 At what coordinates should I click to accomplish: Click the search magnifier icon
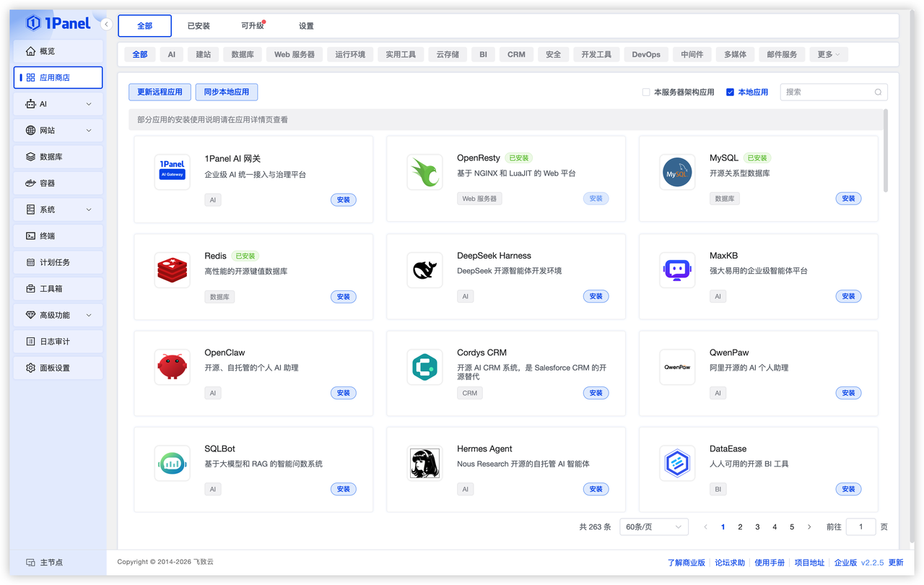(878, 92)
